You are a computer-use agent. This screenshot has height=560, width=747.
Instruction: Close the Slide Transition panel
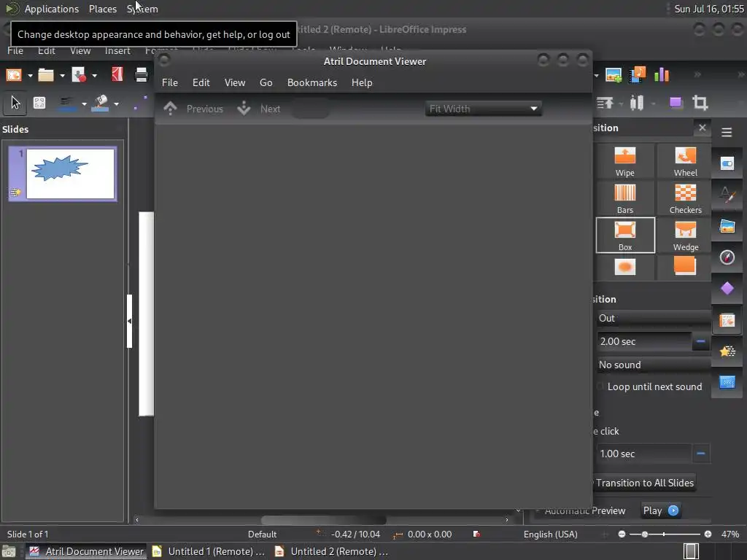[703, 128]
